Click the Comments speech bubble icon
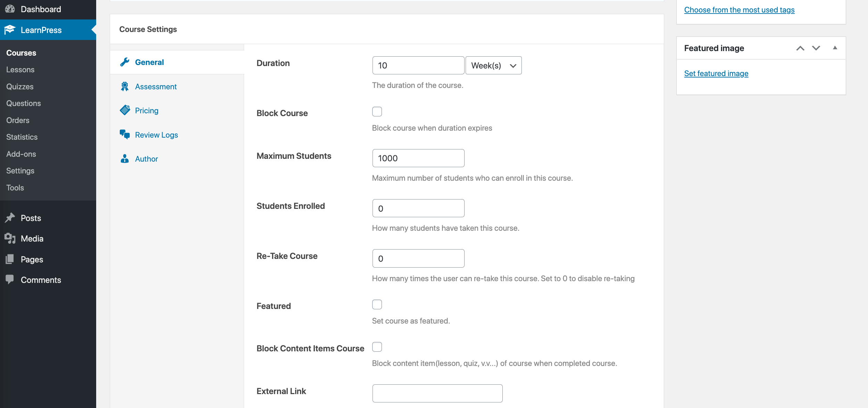The image size is (868, 408). (x=10, y=279)
